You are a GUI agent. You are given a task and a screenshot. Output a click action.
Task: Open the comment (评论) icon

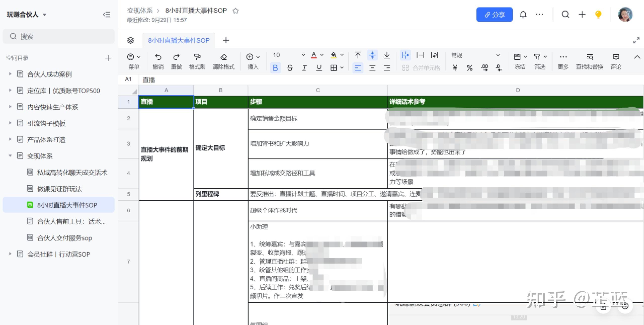point(616,57)
